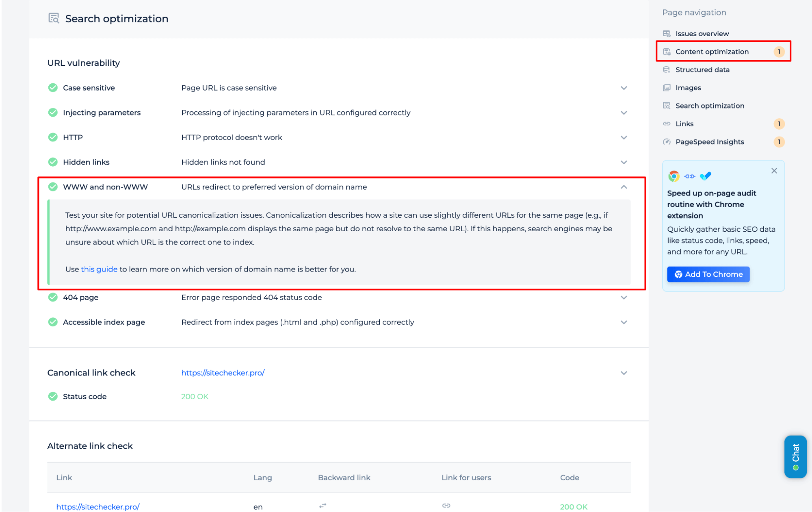
Task: Select the Content optimization tab
Action: tap(712, 51)
